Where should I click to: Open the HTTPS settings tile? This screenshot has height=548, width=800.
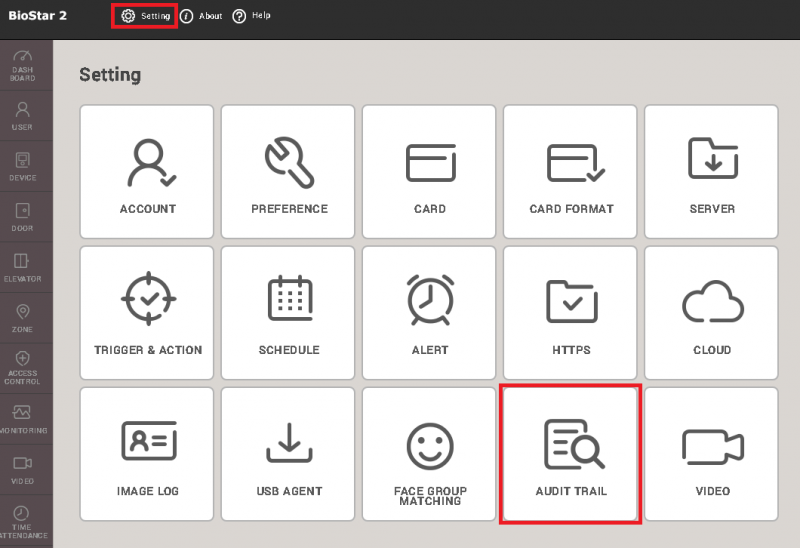pyautogui.click(x=571, y=313)
